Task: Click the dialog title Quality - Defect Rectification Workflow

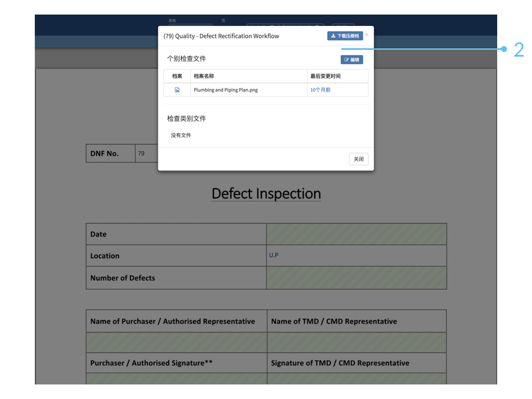Action: tap(221, 36)
